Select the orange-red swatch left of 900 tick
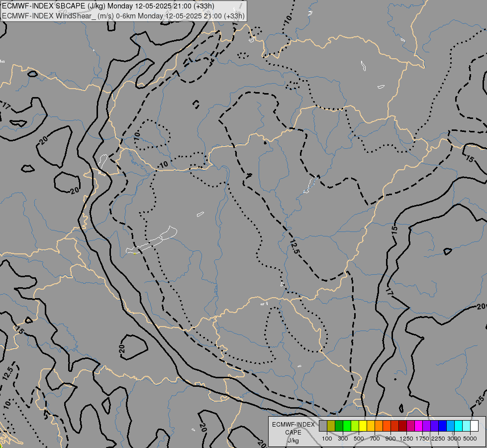This screenshot has height=448, width=487. point(387,426)
